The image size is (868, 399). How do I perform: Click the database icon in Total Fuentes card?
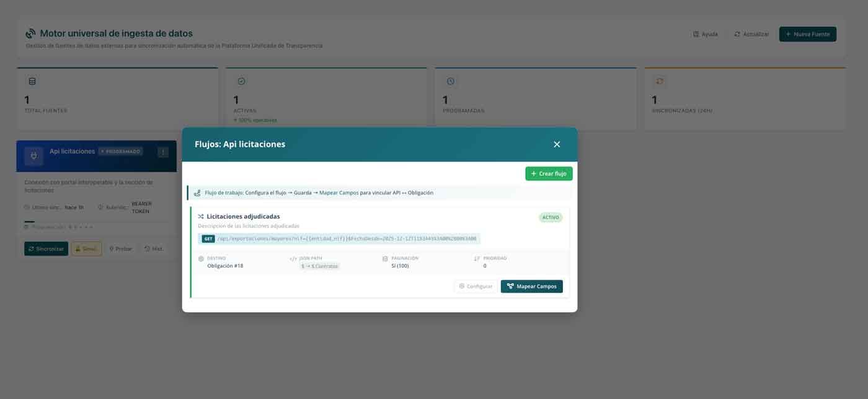pyautogui.click(x=32, y=81)
